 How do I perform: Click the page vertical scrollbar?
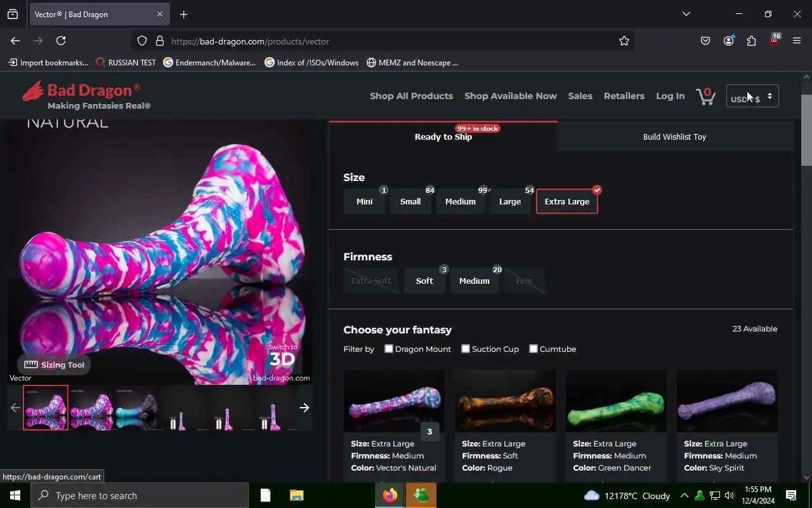click(x=806, y=130)
